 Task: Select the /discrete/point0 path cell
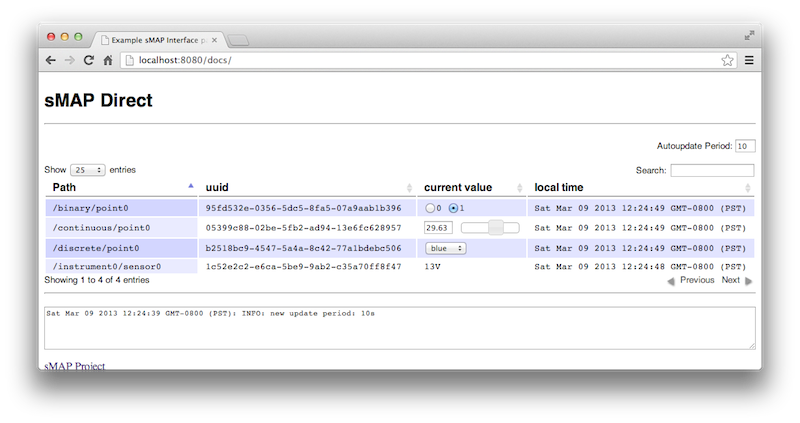121,248
